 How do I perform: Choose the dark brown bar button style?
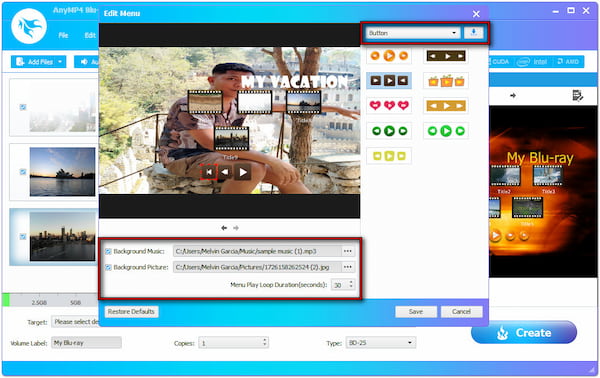coord(446,56)
